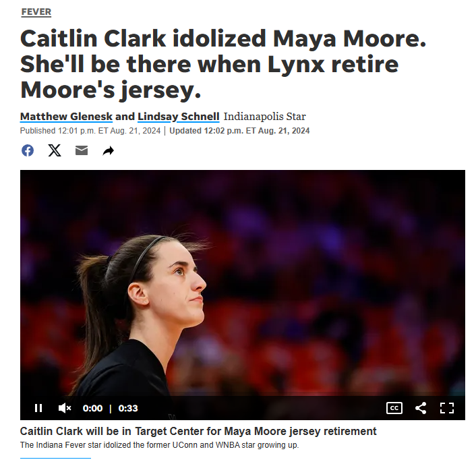Screen dimensions: 476x464
Task: Toggle closed captions on the video
Action: click(x=394, y=408)
